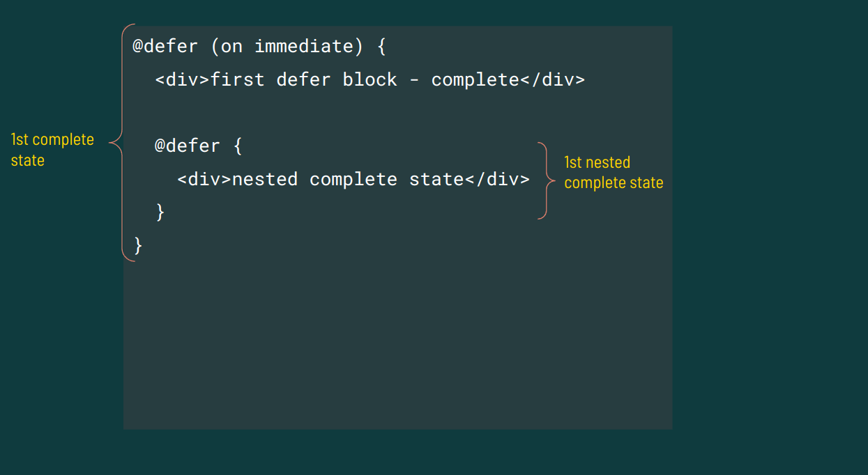
Task: Click the first-line "@defer" keyword
Action: (165, 47)
